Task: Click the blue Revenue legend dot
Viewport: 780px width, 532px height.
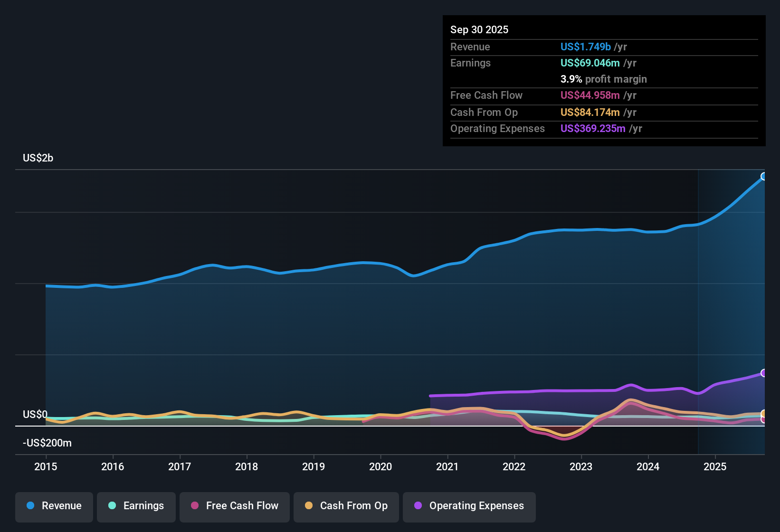Action: (x=30, y=506)
